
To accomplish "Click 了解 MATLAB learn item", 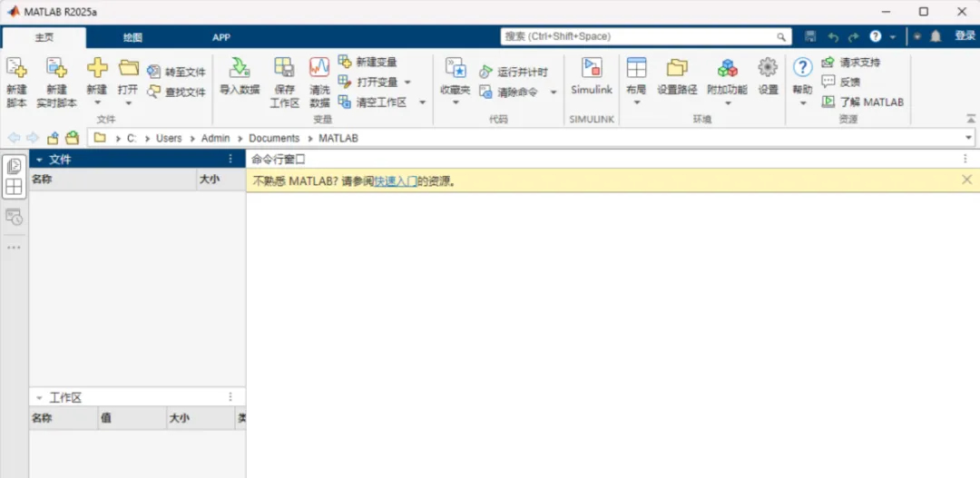I will (x=863, y=102).
